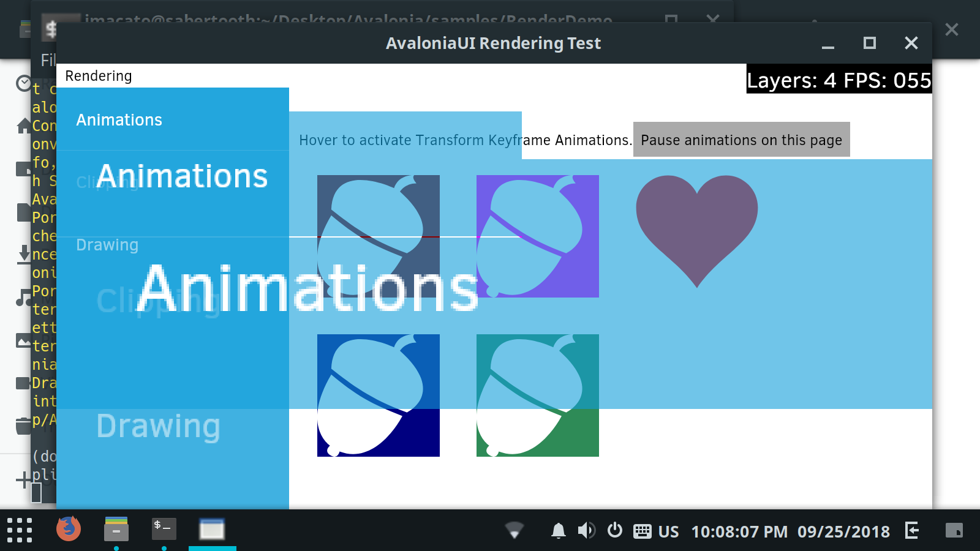The height and width of the screenshot is (551, 980).
Task: Click the date 09/25/2018 in taskbar
Action: 843,531
